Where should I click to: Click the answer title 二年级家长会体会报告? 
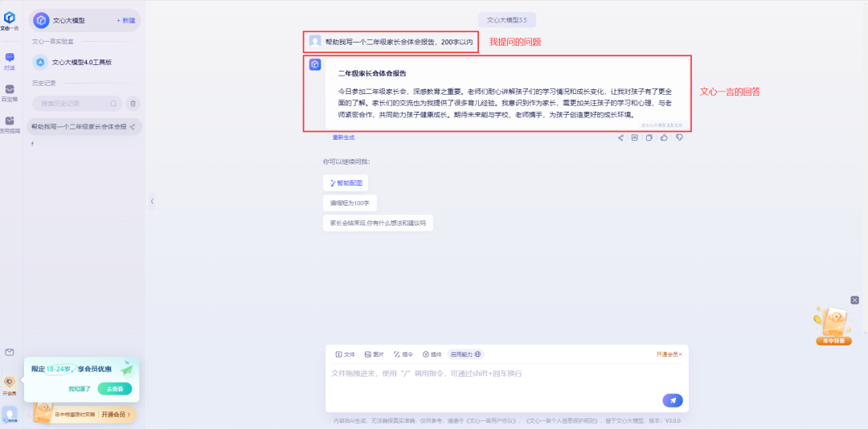click(x=372, y=74)
